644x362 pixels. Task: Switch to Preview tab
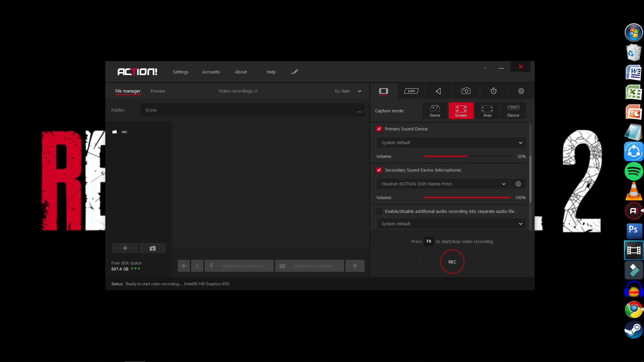(158, 91)
